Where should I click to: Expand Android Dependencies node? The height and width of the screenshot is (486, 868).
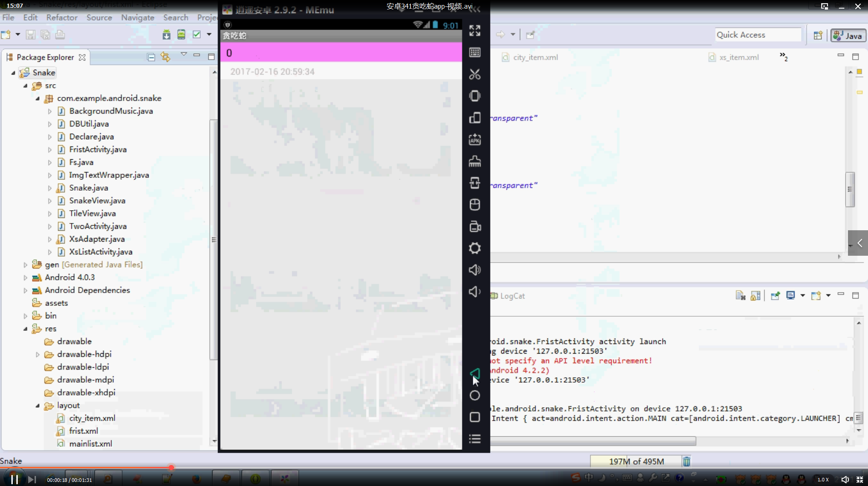(25, 290)
